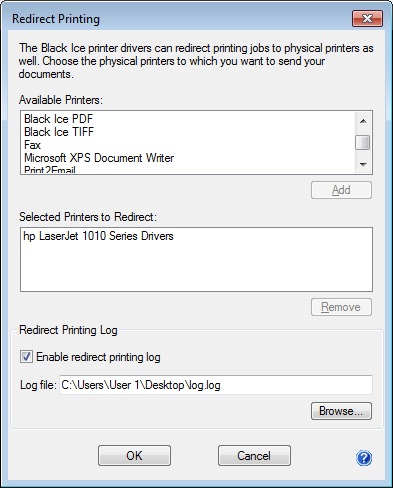Open the blue help question mark icon

click(364, 458)
